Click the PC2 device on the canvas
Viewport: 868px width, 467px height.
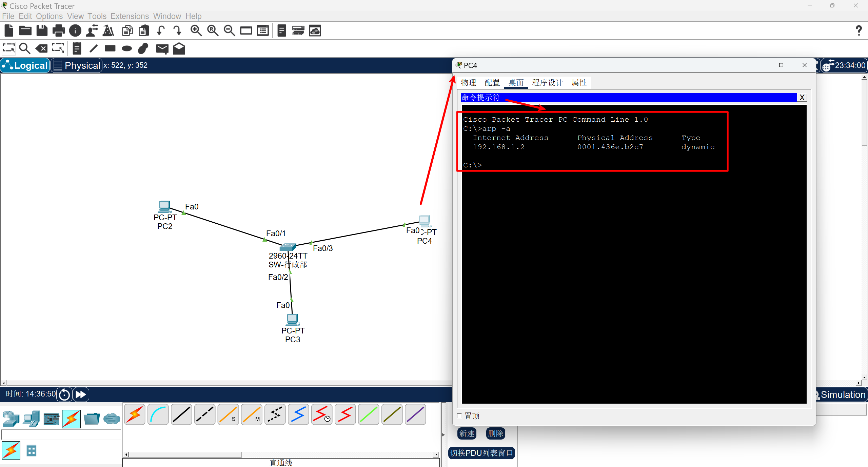165,206
